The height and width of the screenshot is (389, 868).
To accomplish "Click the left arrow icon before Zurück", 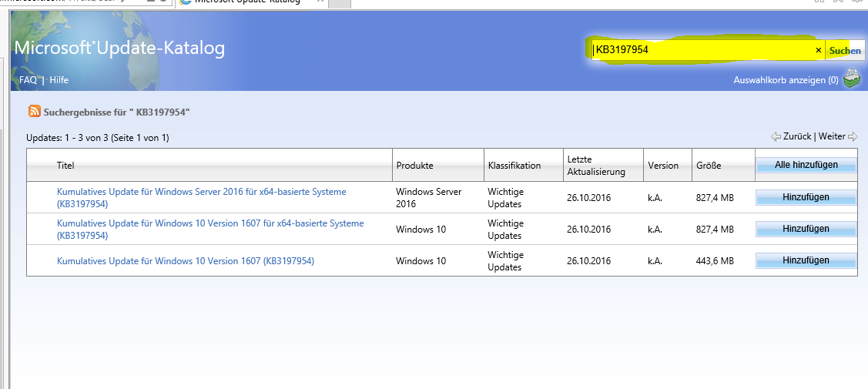I will click(x=776, y=136).
